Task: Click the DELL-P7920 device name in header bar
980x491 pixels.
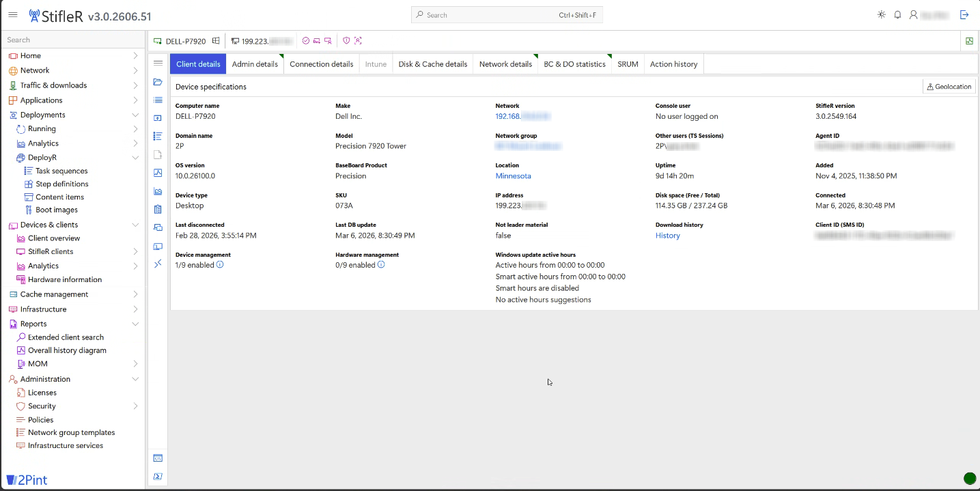Action: [x=185, y=42]
